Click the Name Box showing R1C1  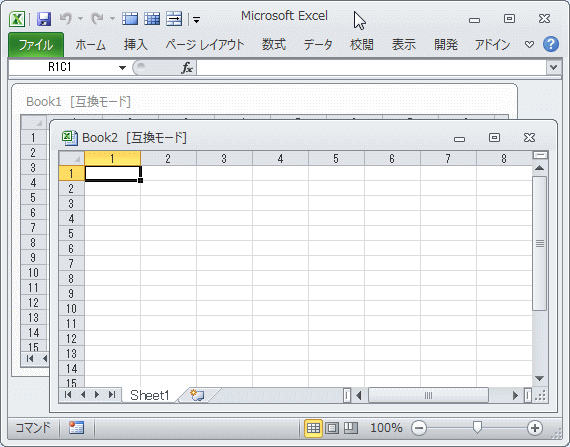pos(60,67)
